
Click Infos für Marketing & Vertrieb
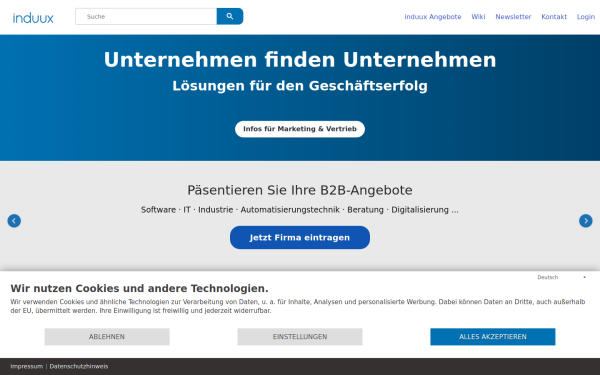[x=300, y=129]
